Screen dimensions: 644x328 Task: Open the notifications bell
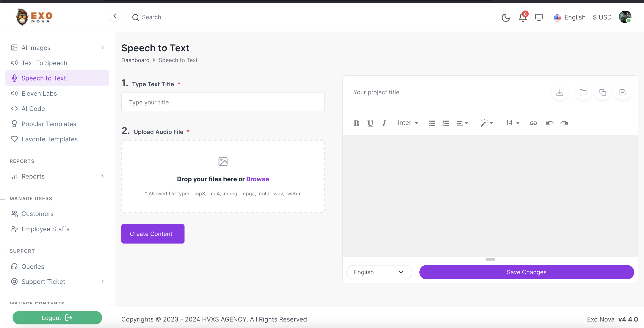pos(522,17)
